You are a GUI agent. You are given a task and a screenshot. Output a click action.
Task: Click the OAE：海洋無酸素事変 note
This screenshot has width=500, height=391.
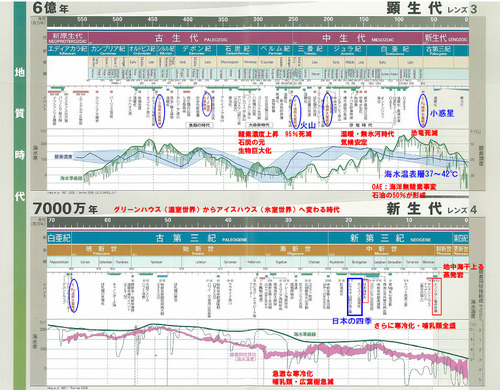pyautogui.click(x=404, y=187)
